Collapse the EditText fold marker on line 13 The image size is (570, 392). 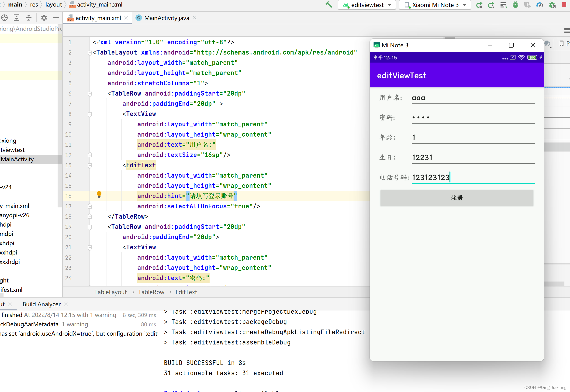click(90, 165)
